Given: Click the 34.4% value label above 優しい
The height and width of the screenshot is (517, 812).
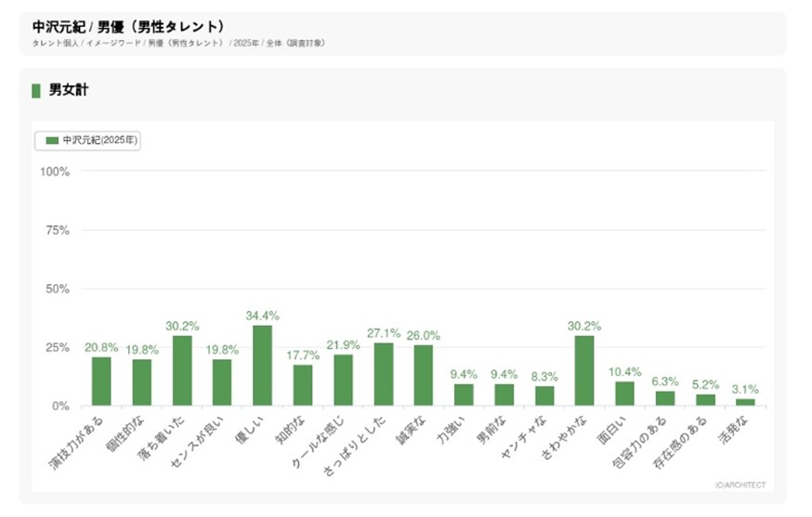Looking at the screenshot, I should click(263, 316).
